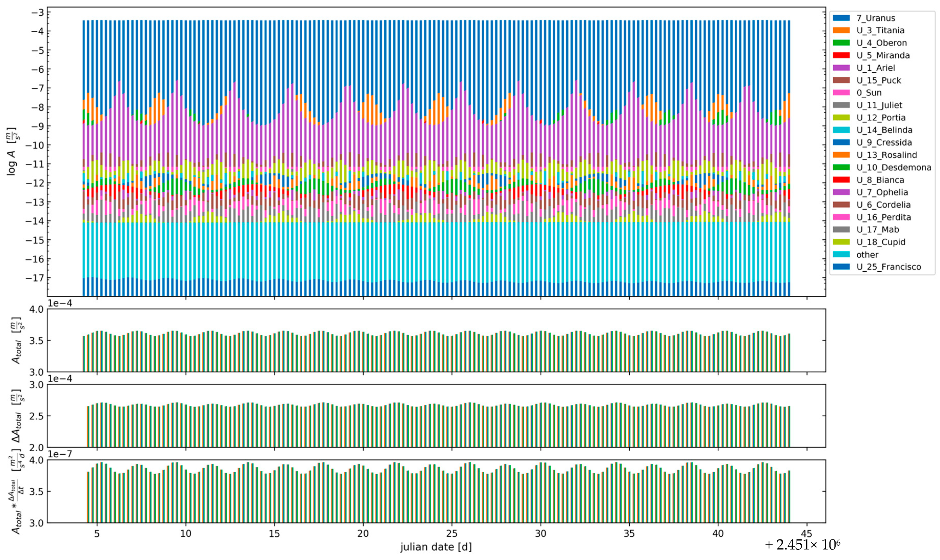Select the 'U_3_Titania' legend label

click(x=880, y=31)
